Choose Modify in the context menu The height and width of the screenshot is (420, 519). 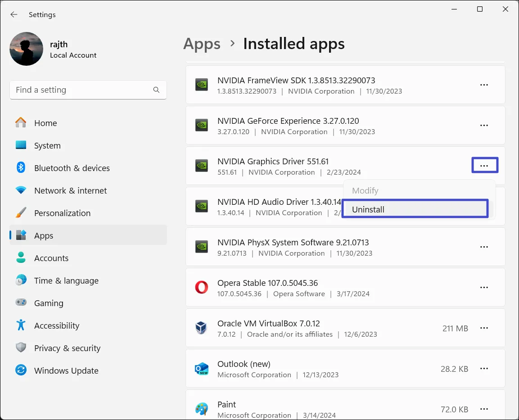pyautogui.click(x=365, y=191)
